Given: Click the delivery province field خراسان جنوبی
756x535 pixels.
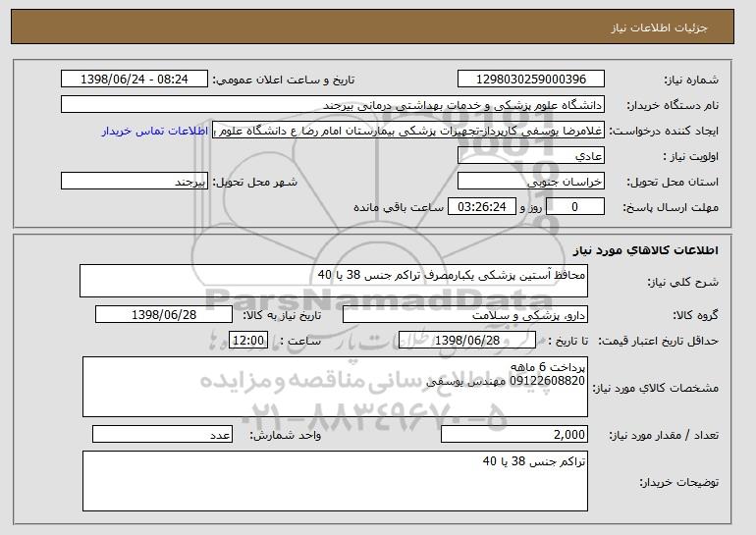Looking at the screenshot, I should 531,182.
